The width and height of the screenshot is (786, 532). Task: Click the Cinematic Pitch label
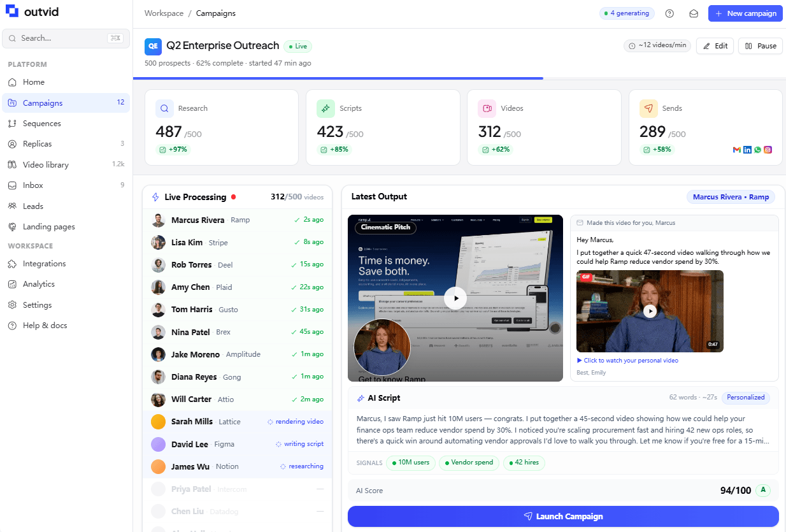click(386, 227)
